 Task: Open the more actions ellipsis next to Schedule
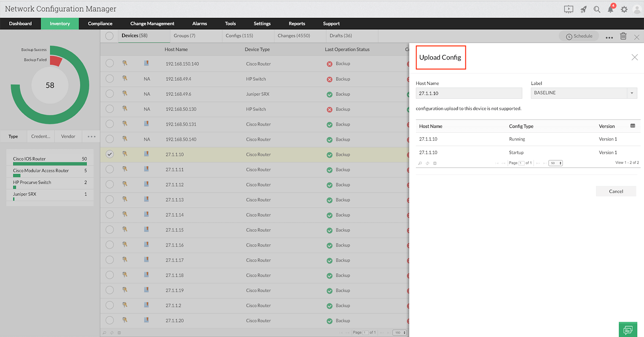[609, 37]
